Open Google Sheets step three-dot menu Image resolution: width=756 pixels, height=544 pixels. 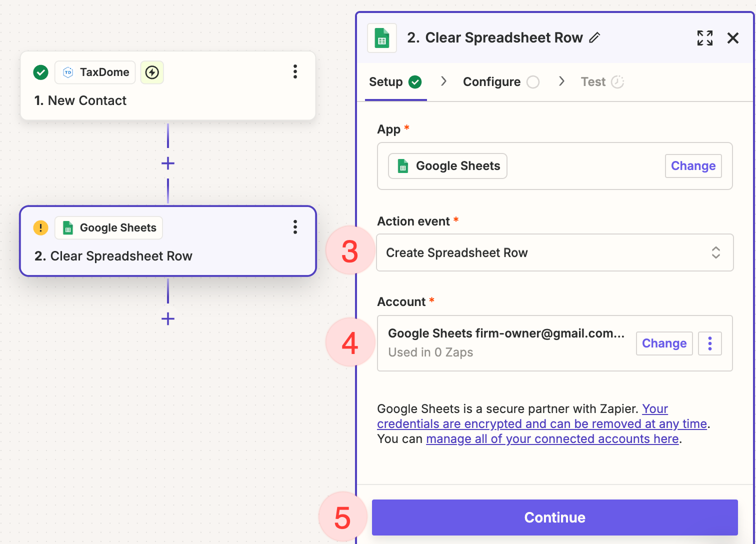tap(295, 227)
